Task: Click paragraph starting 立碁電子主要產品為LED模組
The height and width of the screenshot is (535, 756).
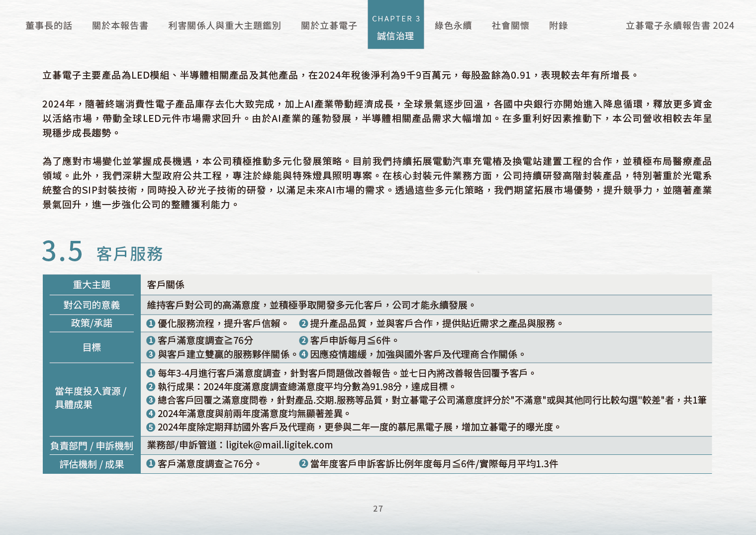Action: [341, 75]
